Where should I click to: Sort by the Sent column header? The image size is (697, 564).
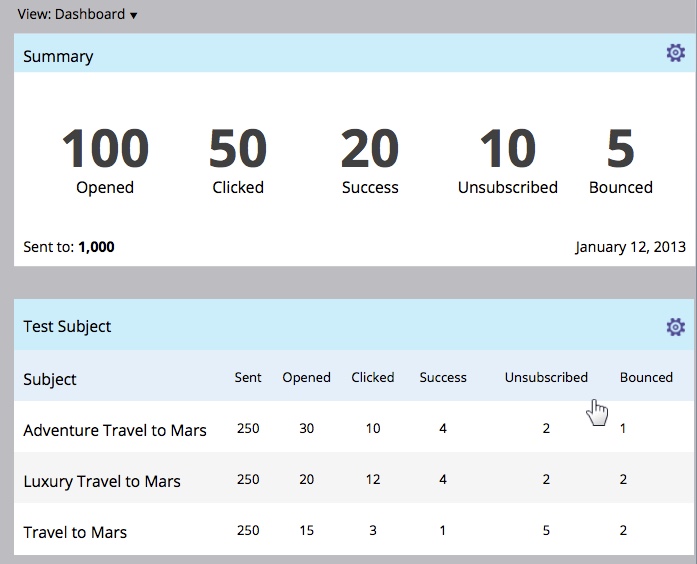248,377
